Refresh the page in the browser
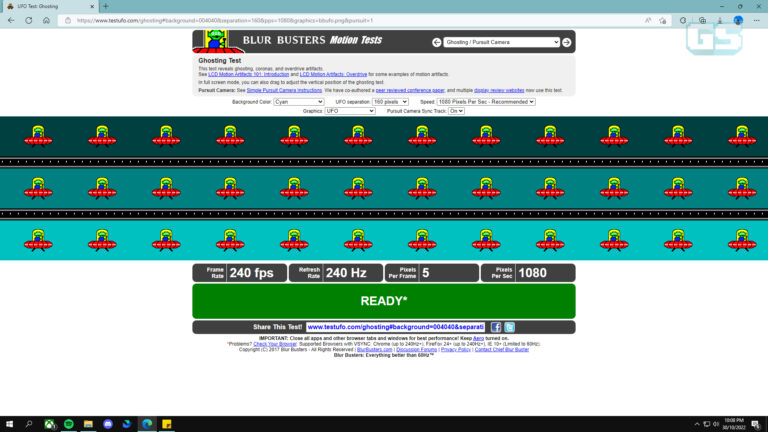This screenshot has width=768, height=432. click(28, 20)
